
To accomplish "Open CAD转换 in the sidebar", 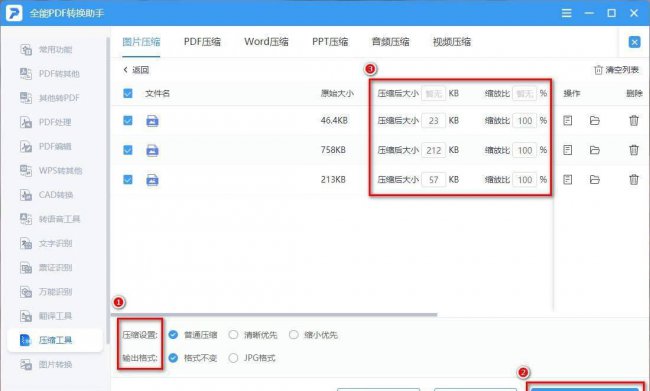I will click(46, 195).
